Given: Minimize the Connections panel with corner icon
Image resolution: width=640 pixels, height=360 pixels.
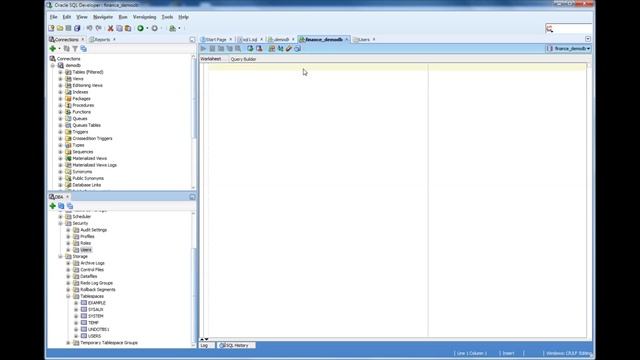Looking at the screenshot, I should point(192,40).
